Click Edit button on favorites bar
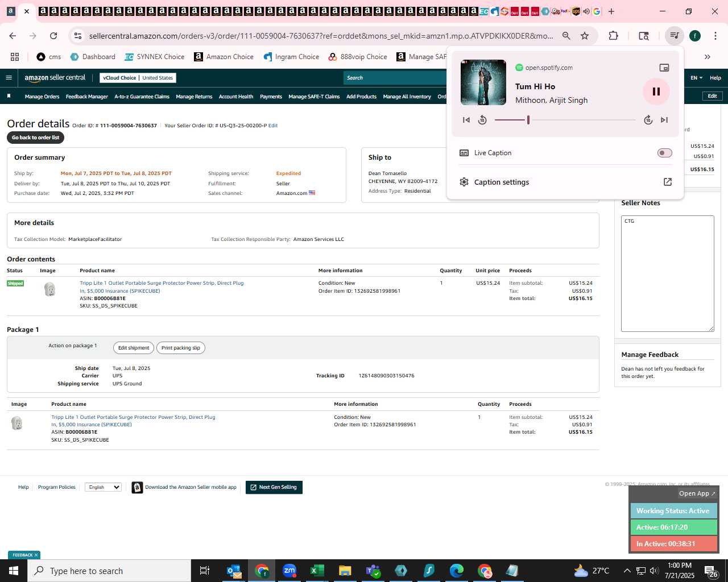 (712, 96)
